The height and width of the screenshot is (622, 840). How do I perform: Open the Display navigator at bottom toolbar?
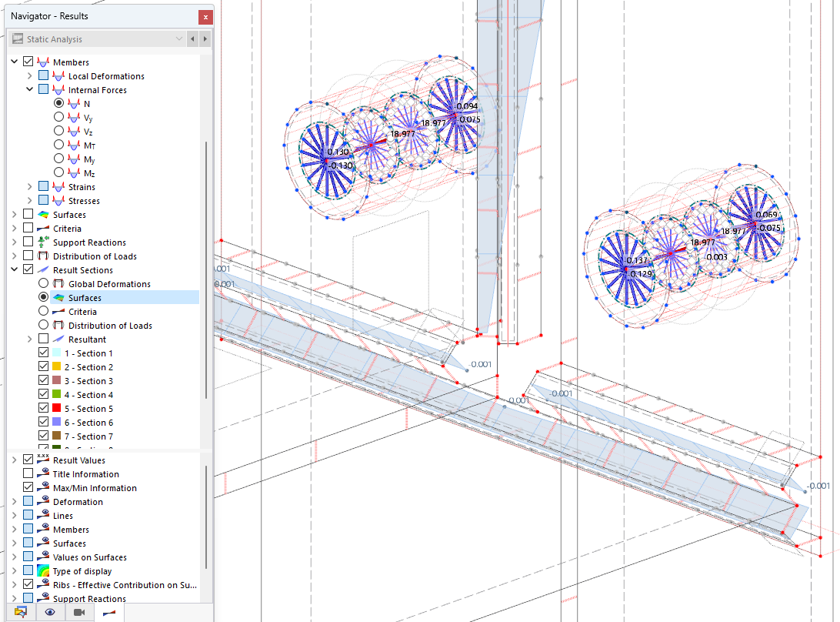click(19, 610)
